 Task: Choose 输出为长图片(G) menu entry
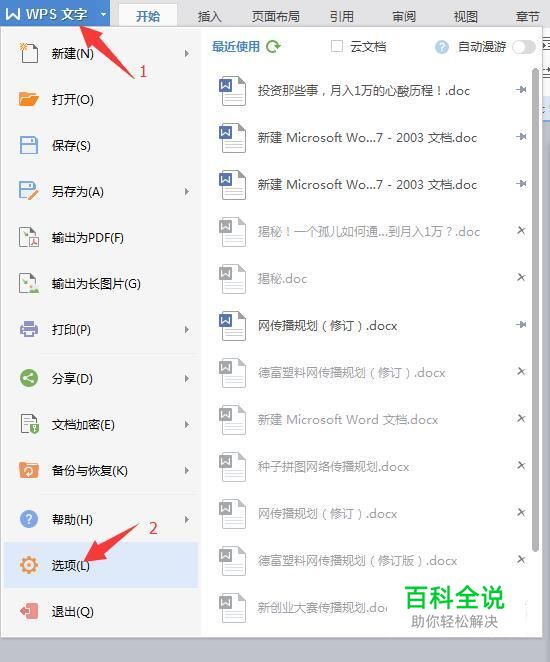[x=101, y=283]
